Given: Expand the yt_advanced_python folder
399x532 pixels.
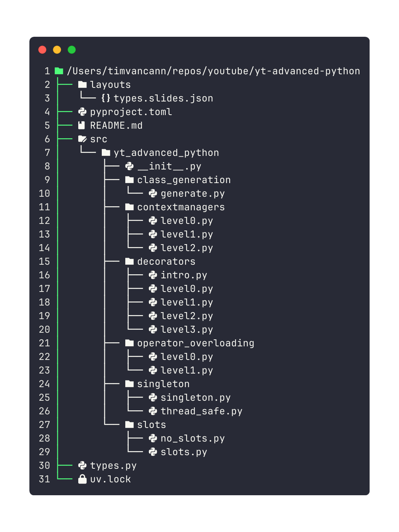Looking at the screenshot, I should tap(166, 153).
